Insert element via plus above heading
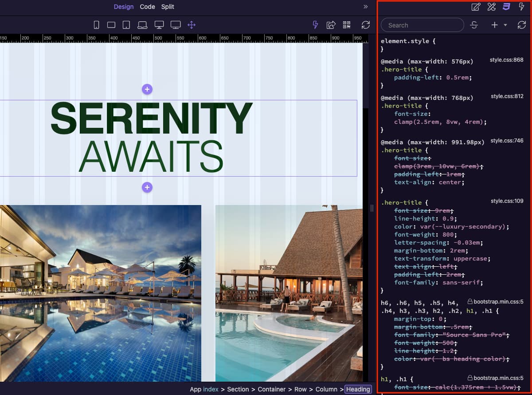 pos(147,89)
